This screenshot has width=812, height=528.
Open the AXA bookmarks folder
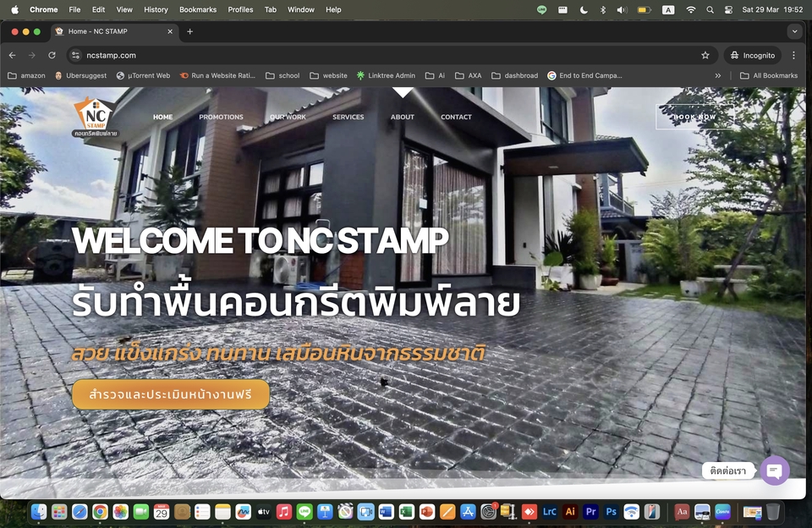[468, 75]
